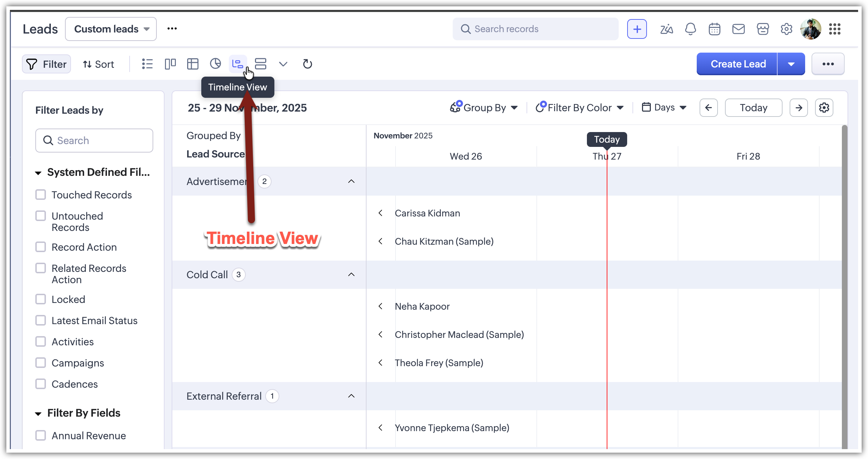Click the Search records field
The width and height of the screenshot is (868, 459).
[535, 29]
